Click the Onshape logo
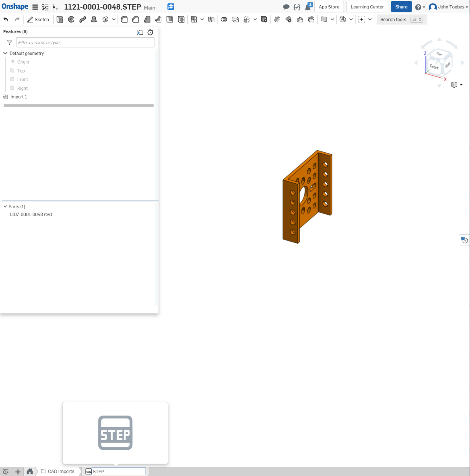Image resolution: width=470 pixels, height=476 pixels. pyautogui.click(x=15, y=7)
